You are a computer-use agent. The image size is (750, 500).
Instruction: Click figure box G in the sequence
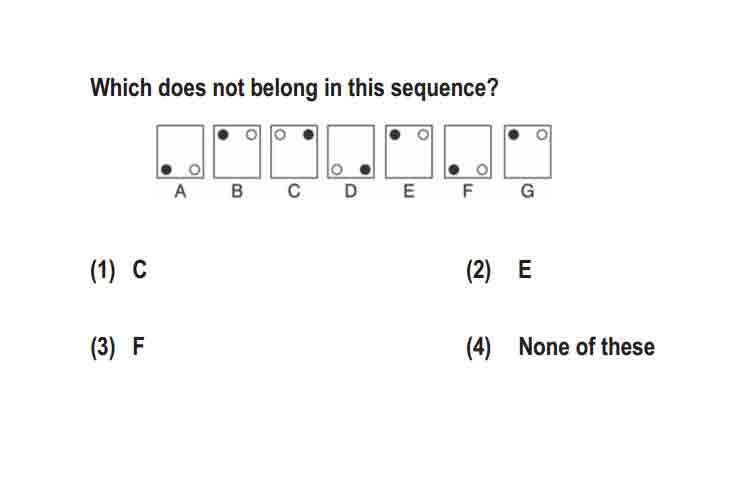(528, 152)
